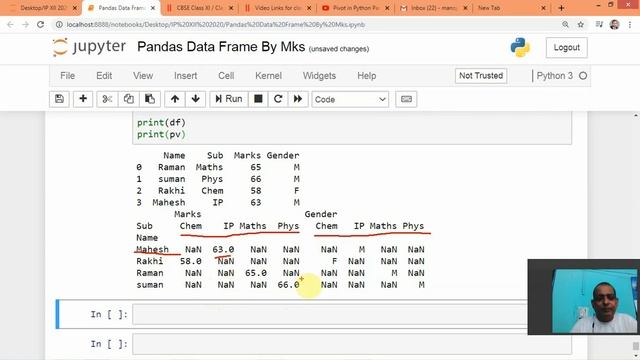640x360 pixels.
Task: Save the notebook with the floppy disk icon
Action: click(x=59, y=99)
